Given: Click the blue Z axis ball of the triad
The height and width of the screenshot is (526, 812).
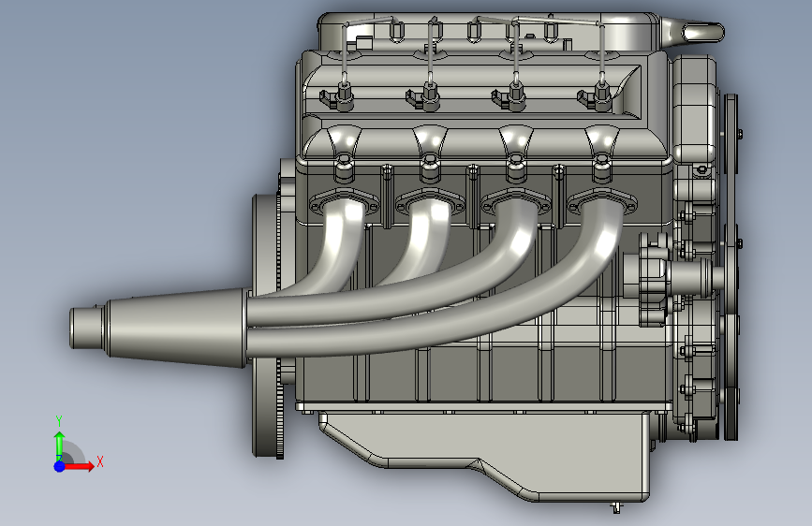Looking at the screenshot, I should coord(60,466).
